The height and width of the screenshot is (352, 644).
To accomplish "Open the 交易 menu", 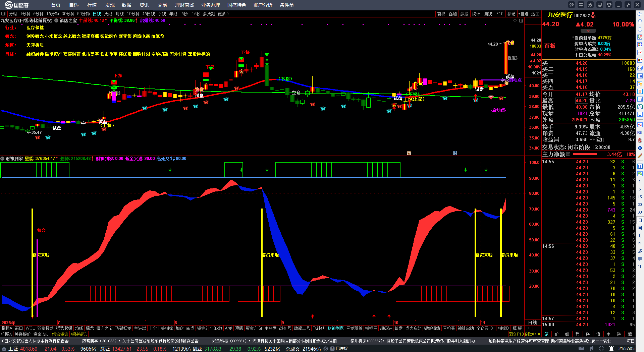I will click(x=162, y=5).
